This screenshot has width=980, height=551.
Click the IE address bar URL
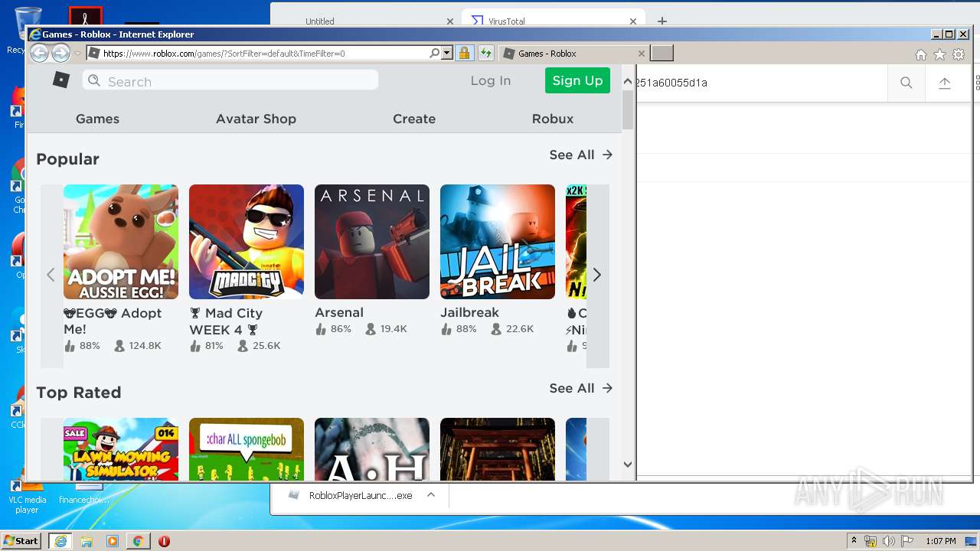(x=224, y=54)
